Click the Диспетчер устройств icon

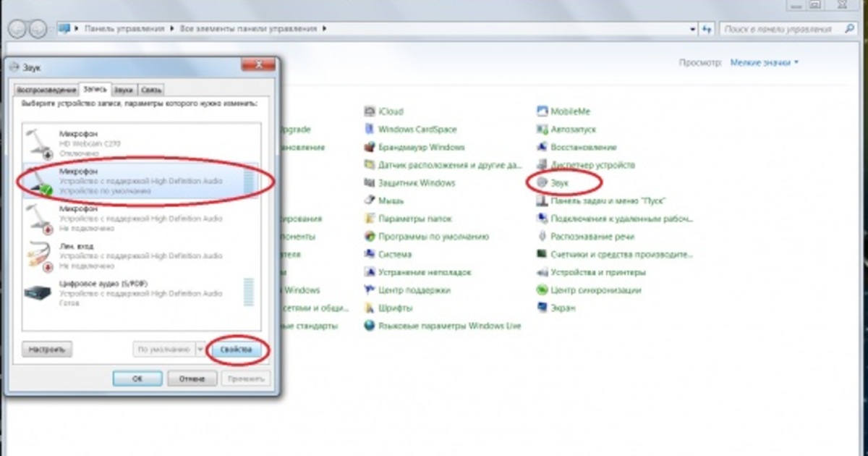coord(542,165)
